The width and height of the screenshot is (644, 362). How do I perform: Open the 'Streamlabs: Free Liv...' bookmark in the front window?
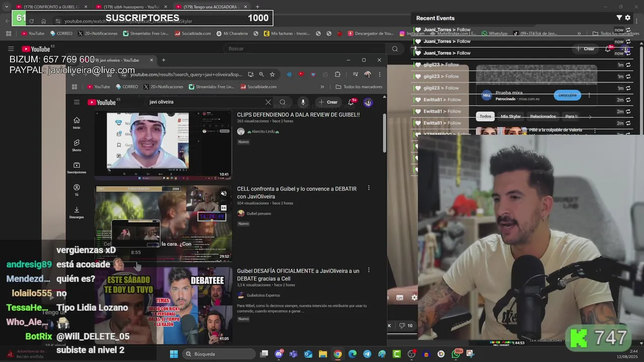click(x=211, y=86)
